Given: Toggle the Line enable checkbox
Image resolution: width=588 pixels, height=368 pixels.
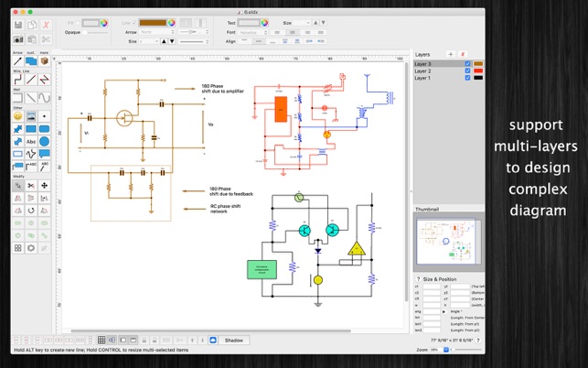Looking at the screenshot, I should [134, 23].
